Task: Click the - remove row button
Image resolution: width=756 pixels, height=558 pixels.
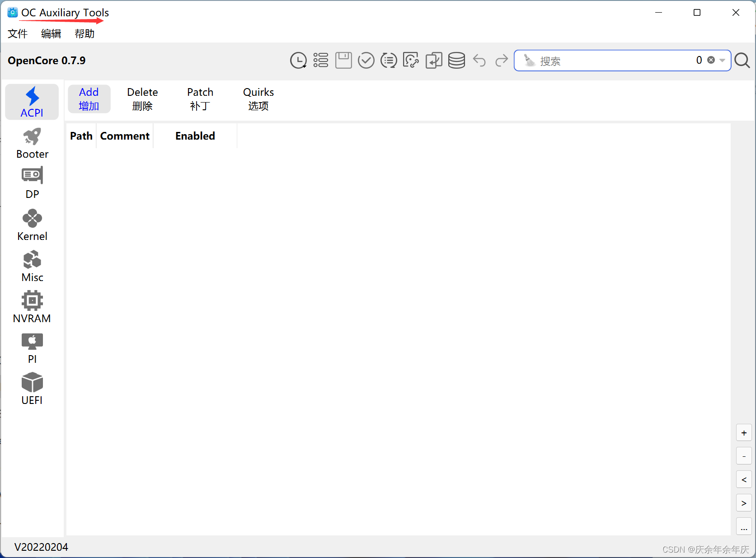Action: (x=744, y=456)
